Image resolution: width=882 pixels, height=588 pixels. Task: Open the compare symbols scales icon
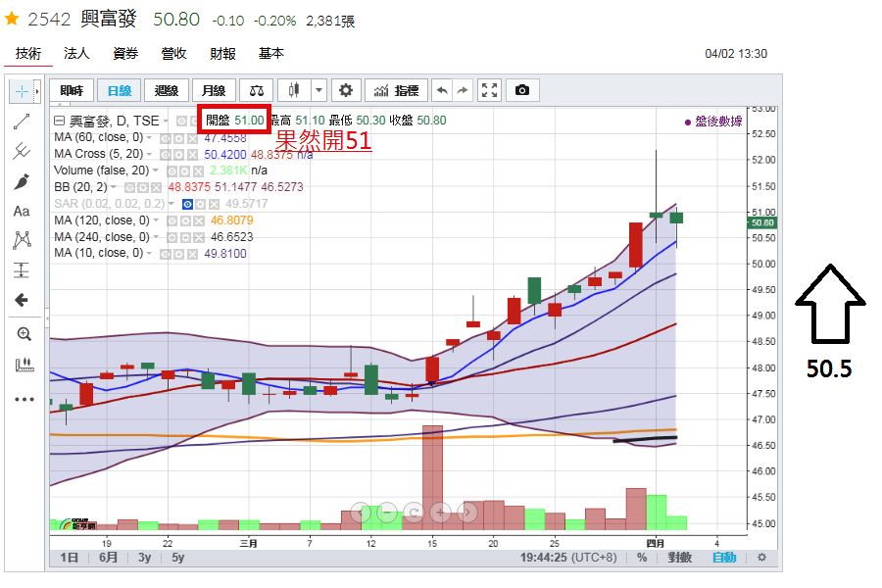257,90
